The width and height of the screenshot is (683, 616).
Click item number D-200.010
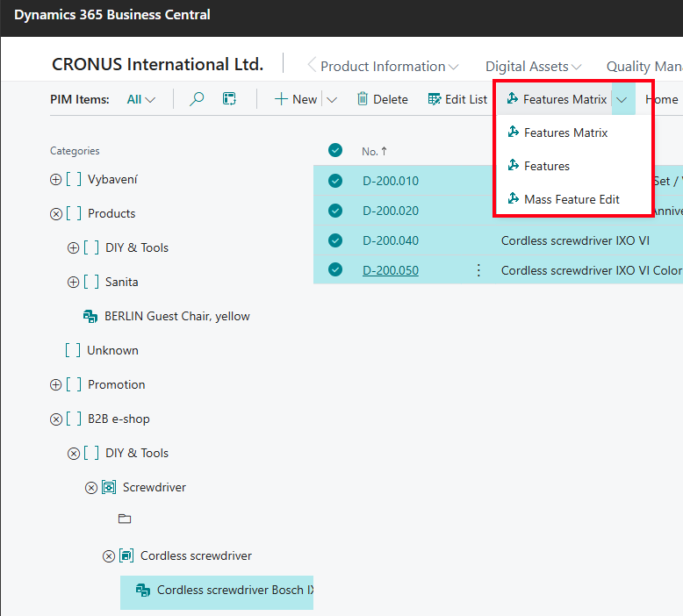(391, 181)
